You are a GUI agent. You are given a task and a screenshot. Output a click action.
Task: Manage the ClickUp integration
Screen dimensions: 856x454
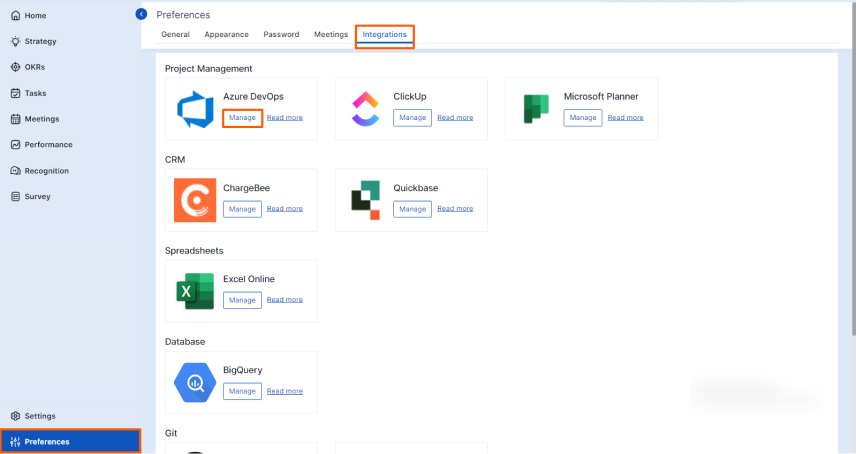pos(412,118)
